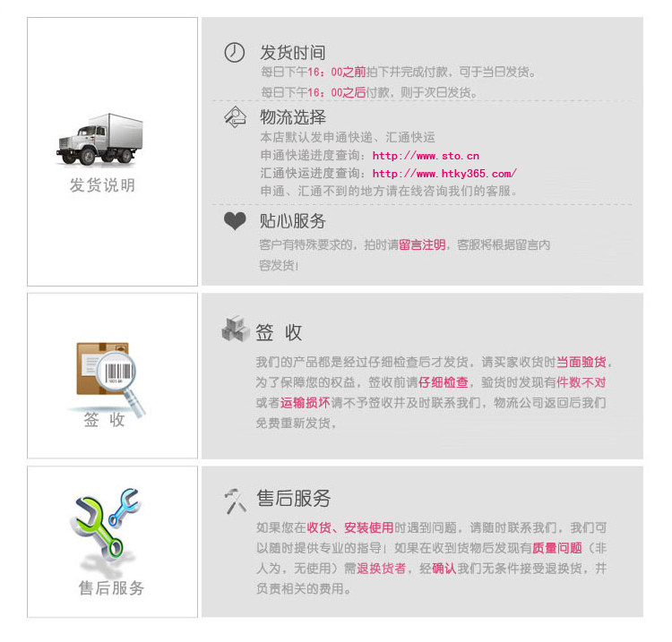Click the wrench and screwdriver tools icon
The width and height of the screenshot is (672, 642).
point(108,526)
